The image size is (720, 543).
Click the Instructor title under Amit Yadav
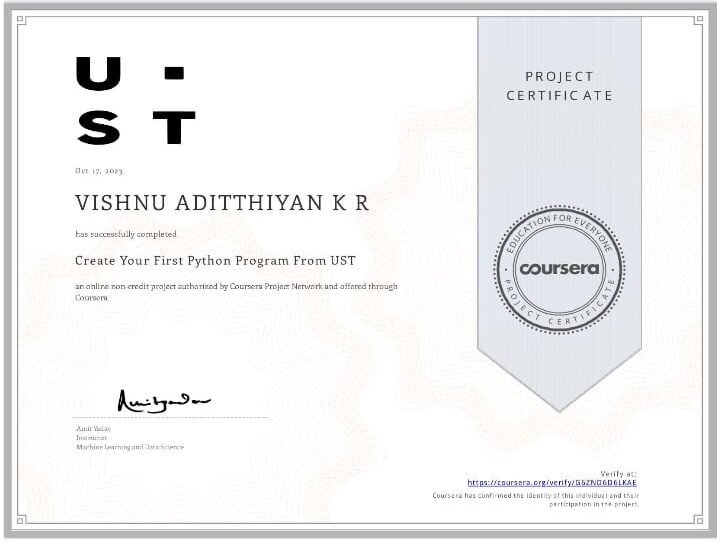click(x=91, y=437)
